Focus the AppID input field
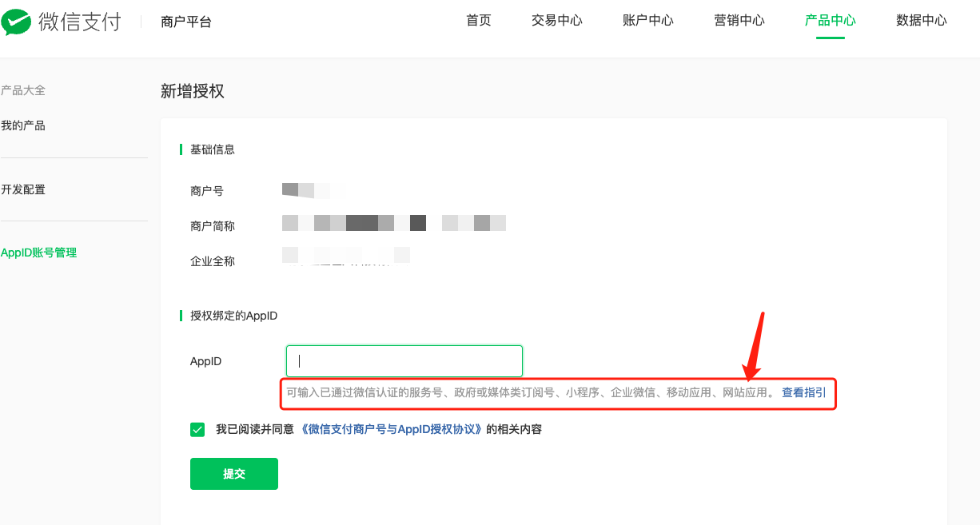The height and width of the screenshot is (525, 980). click(404, 361)
